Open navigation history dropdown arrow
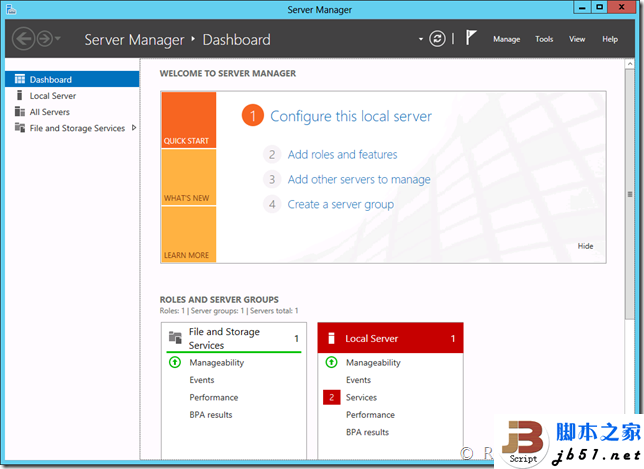Viewport: 644px width, 469px height. click(59, 39)
